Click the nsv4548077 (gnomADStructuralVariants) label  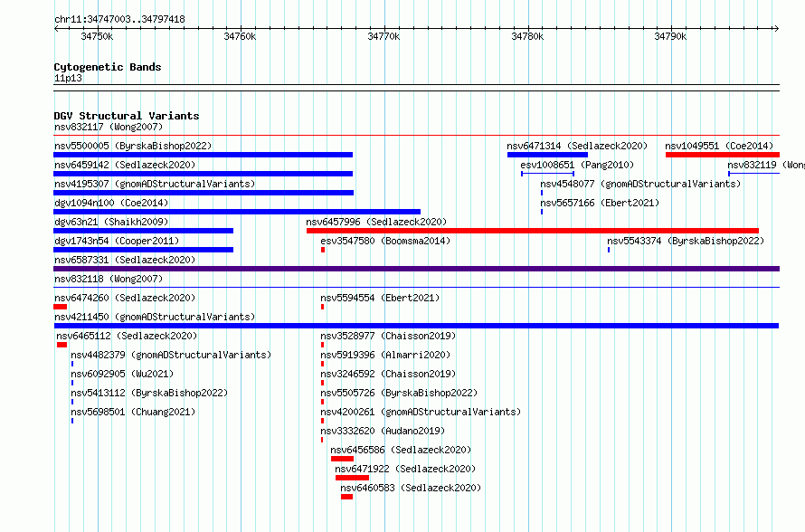pyautogui.click(x=640, y=184)
